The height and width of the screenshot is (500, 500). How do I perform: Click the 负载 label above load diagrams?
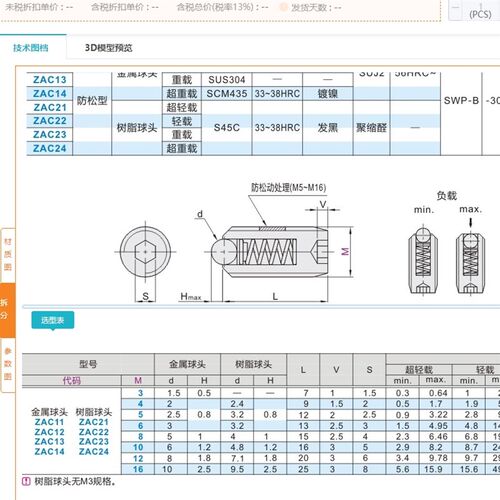point(447,196)
